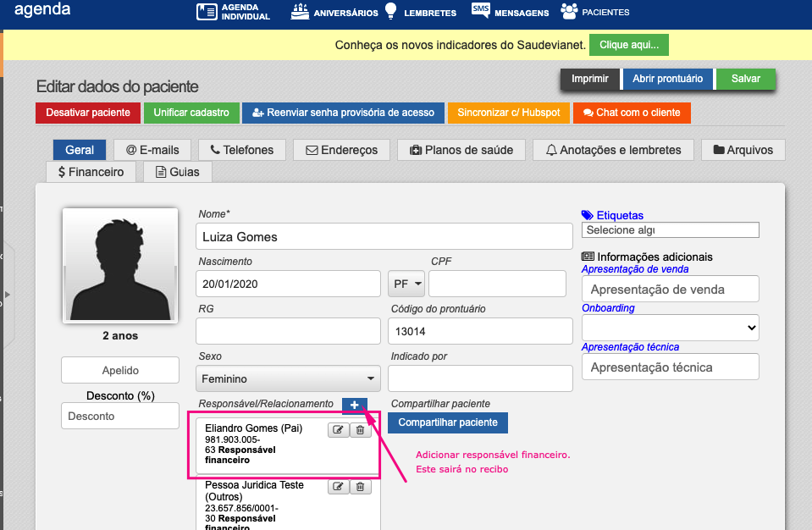
Task: Open the Etiquetas selection box
Action: 671,229
